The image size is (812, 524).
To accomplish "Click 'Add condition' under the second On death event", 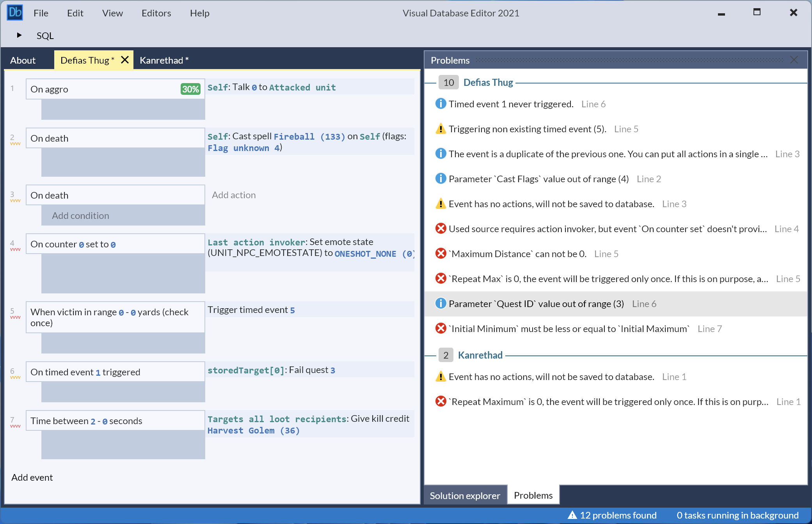I will pos(80,215).
